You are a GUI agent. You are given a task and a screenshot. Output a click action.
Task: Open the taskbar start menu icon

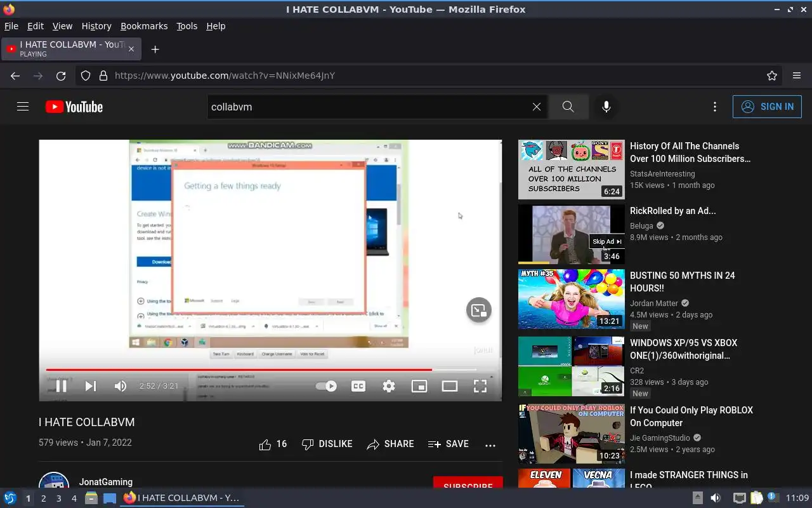point(10,498)
